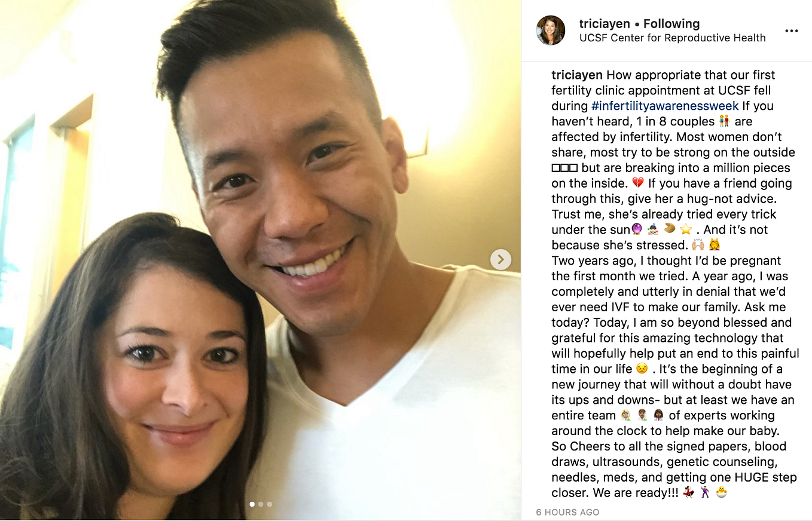Select the first carousel dot indicator
This screenshot has width=812, height=521.
tap(252, 504)
